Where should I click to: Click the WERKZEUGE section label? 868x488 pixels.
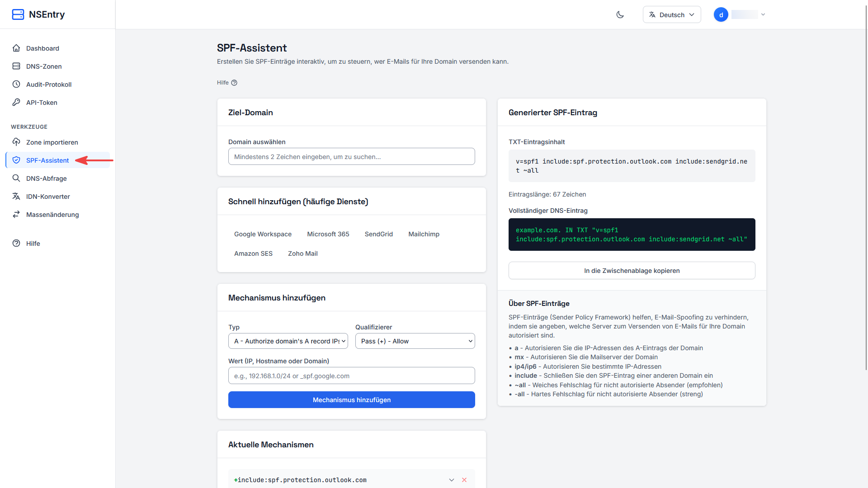[29, 127]
